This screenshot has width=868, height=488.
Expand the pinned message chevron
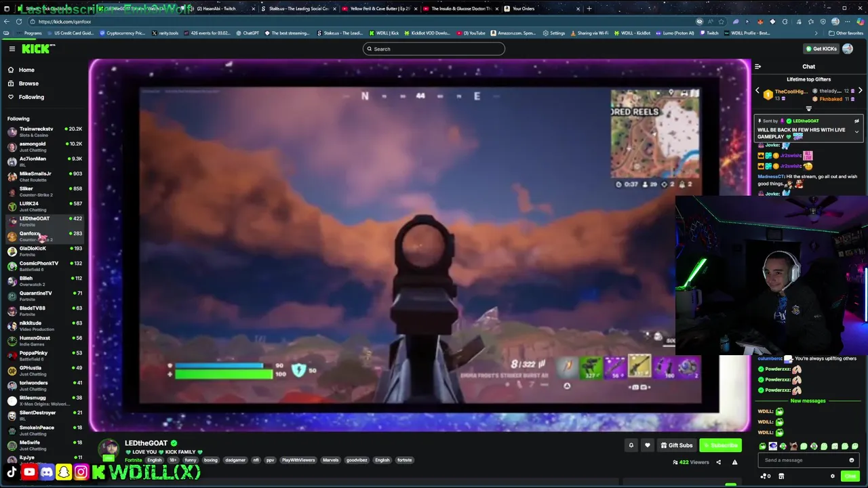pos(856,131)
